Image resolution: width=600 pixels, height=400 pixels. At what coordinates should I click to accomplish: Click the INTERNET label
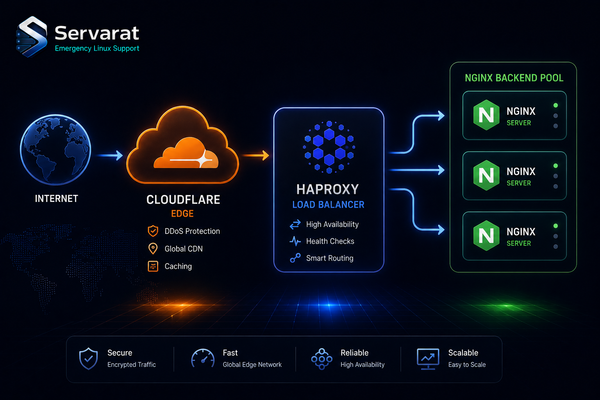click(x=56, y=199)
